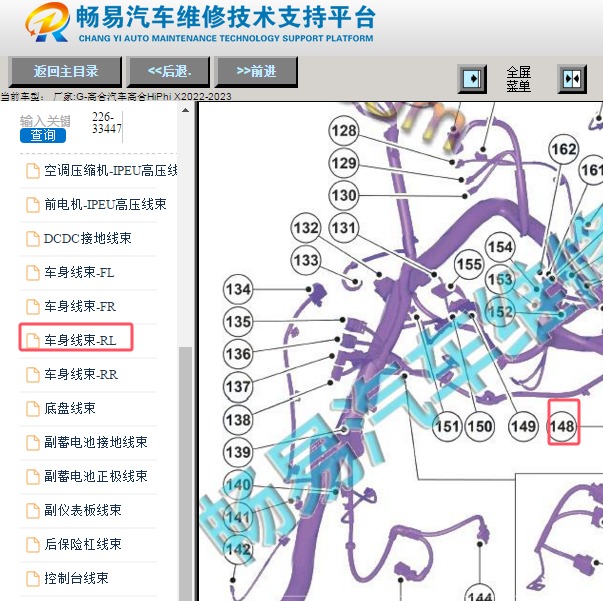Open 车身线束-FR document
Screen dimensions: 603x601
coord(80,306)
